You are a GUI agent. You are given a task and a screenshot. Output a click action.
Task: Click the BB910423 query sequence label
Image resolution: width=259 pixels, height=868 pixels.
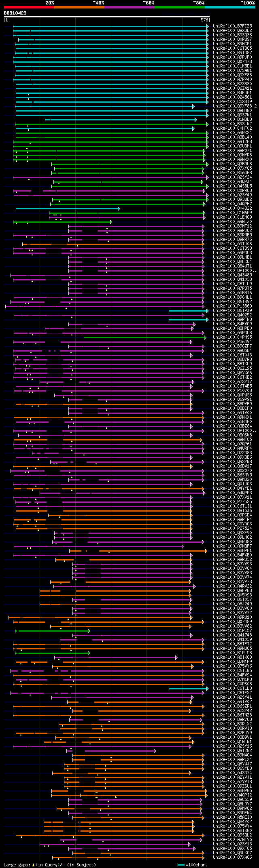click(x=15, y=13)
